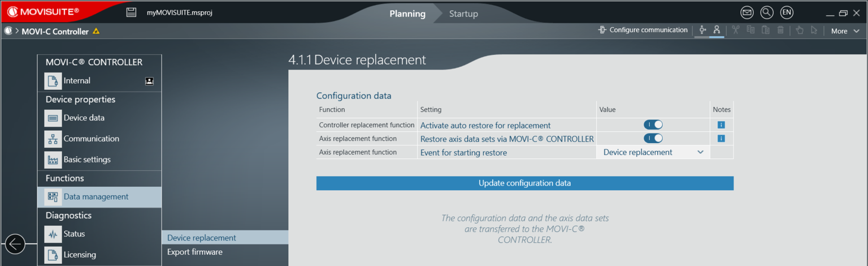This screenshot has height=266, width=868.
Task: Switch to the Startup tab
Action: pyautogui.click(x=463, y=14)
